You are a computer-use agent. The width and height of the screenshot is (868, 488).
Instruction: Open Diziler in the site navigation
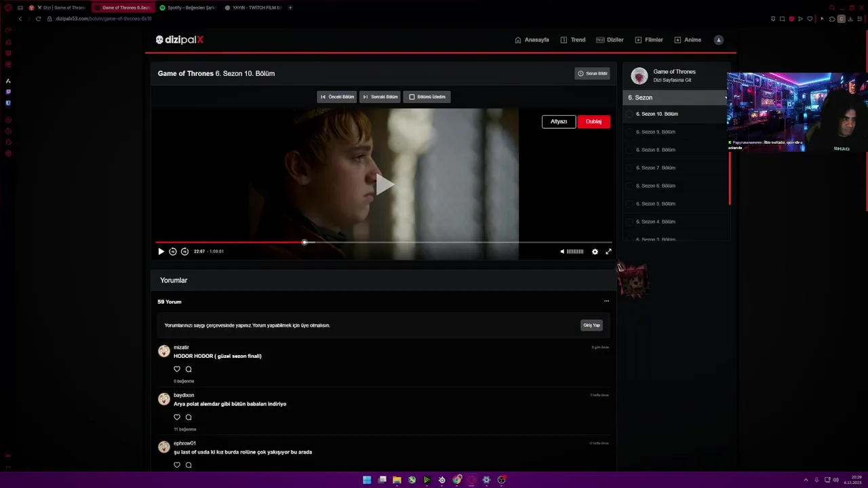tap(610, 40)
